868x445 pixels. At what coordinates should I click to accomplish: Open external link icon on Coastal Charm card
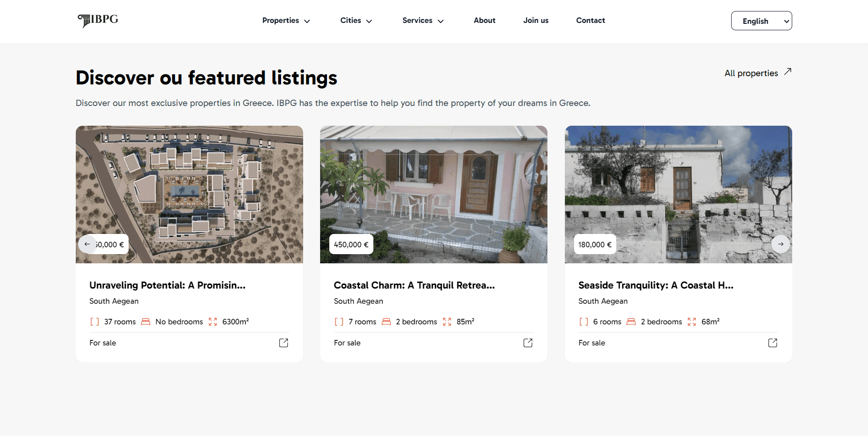pyautogui.click(x=528, y=343)
